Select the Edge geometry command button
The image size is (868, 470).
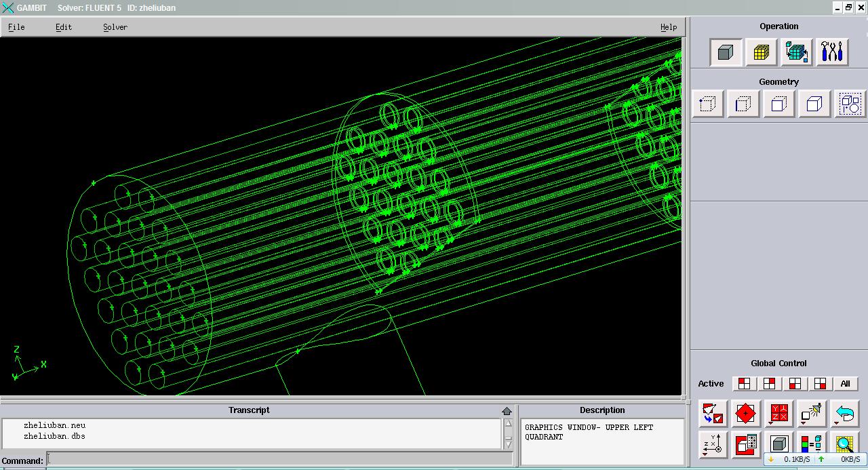743,104
